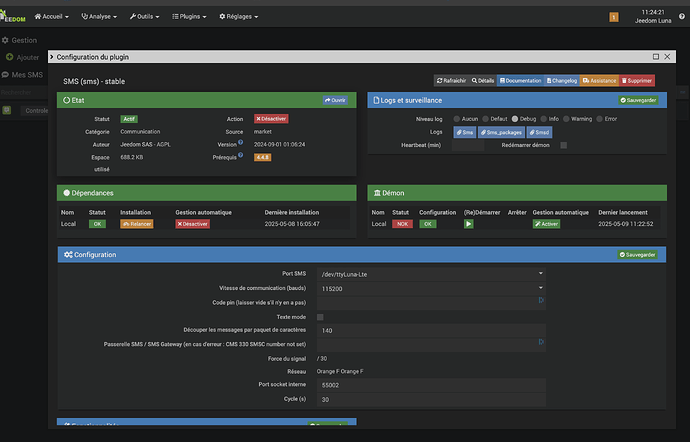Save Logs et surveillance settings

[x=638, y=100]
